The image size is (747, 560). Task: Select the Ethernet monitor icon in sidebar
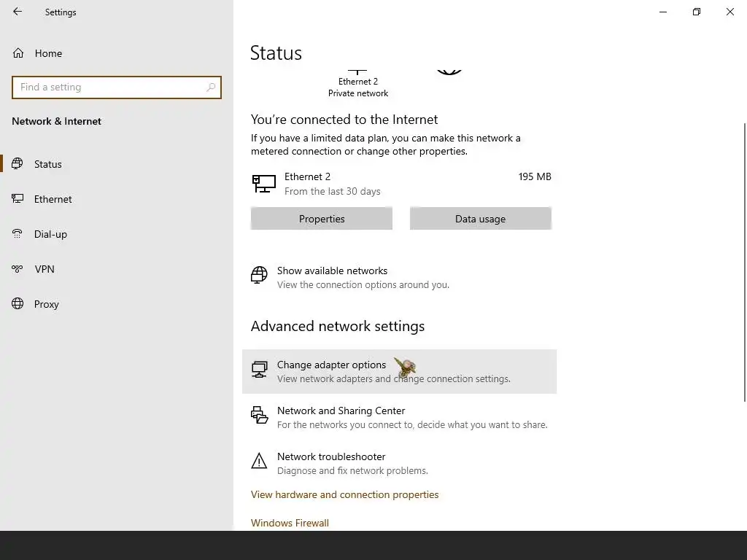coord(18,198)
